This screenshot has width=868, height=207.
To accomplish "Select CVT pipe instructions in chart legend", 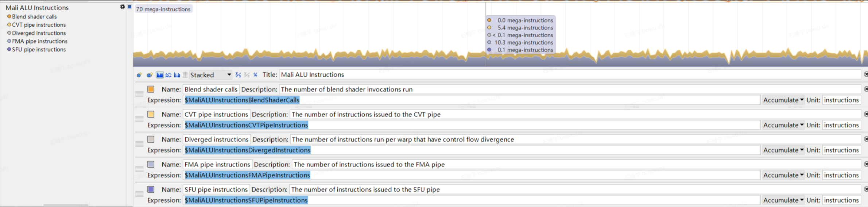I will 36,25.
